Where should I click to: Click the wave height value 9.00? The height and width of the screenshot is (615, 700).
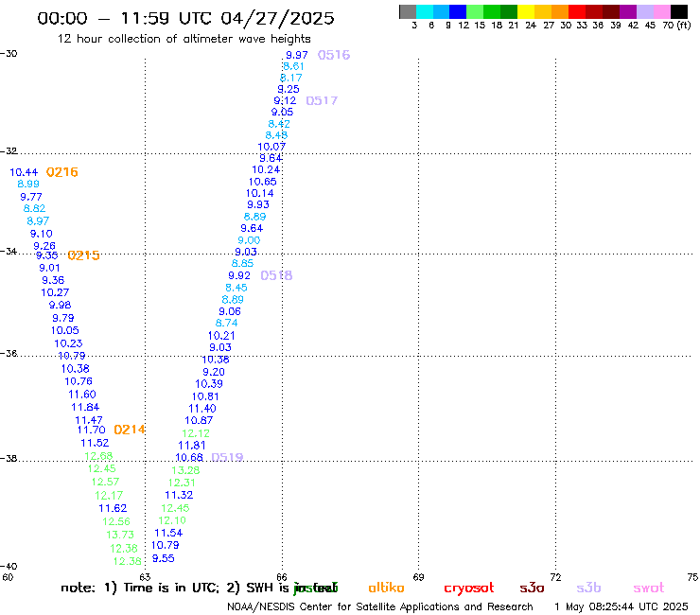pyautogui.click(x=249, y=240)
